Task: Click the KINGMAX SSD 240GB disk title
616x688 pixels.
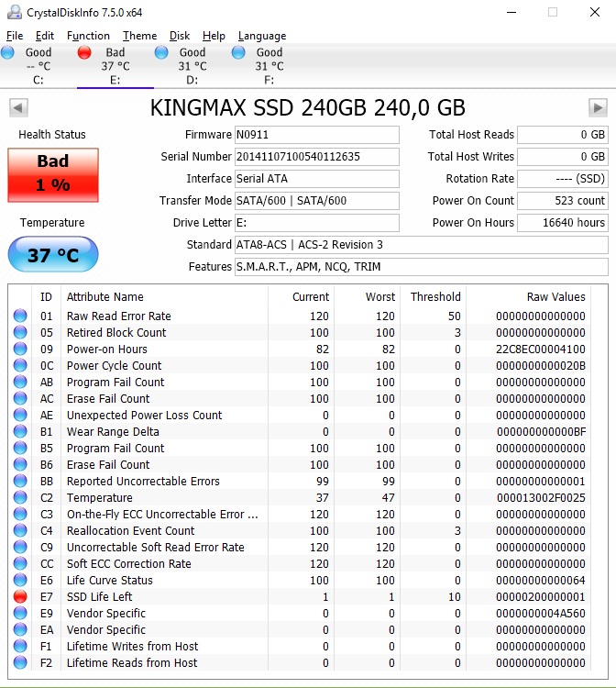Action: (x=308, y=107)
